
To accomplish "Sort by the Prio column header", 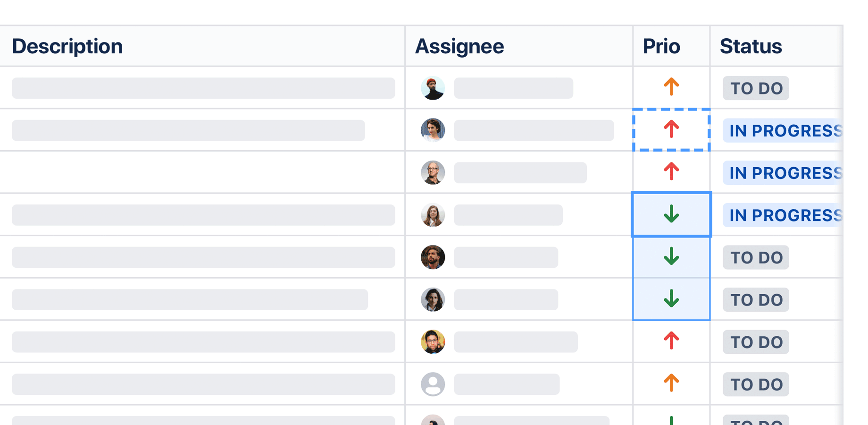I will tap(661, 46).
